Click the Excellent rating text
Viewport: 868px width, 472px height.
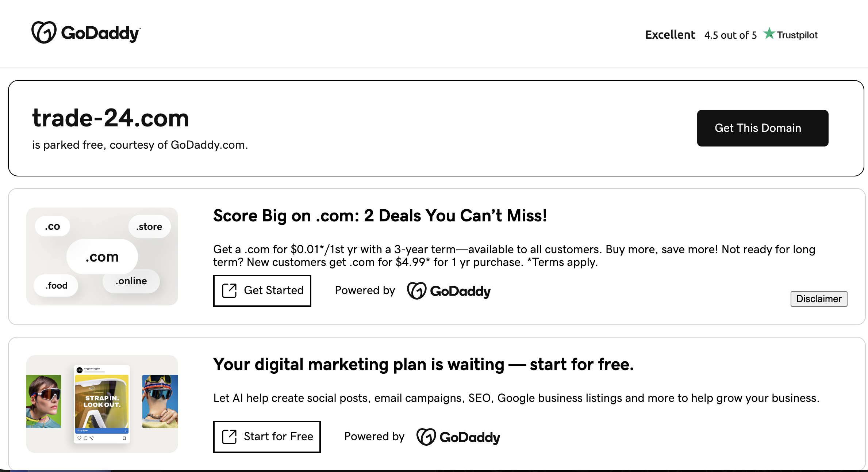[x=670, y=35]
